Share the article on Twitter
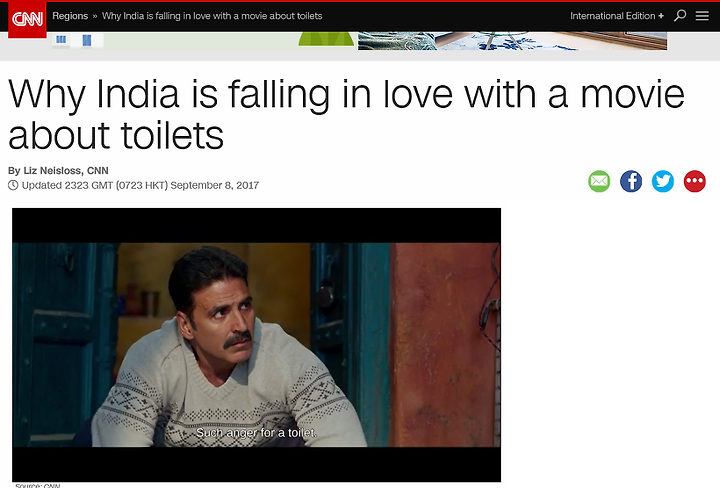Screen dimensions: 720x488 click(663, 181)
